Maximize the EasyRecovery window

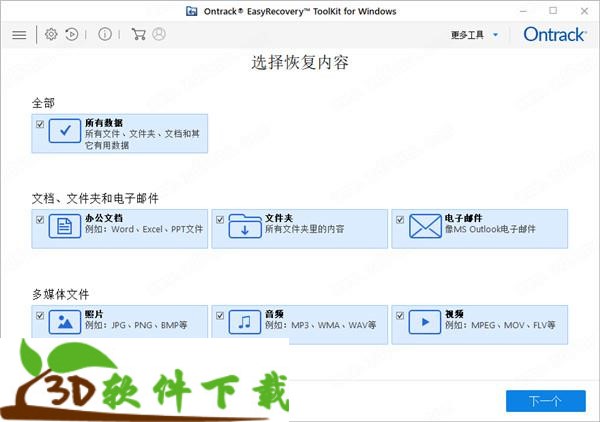[x=553, y=11]
